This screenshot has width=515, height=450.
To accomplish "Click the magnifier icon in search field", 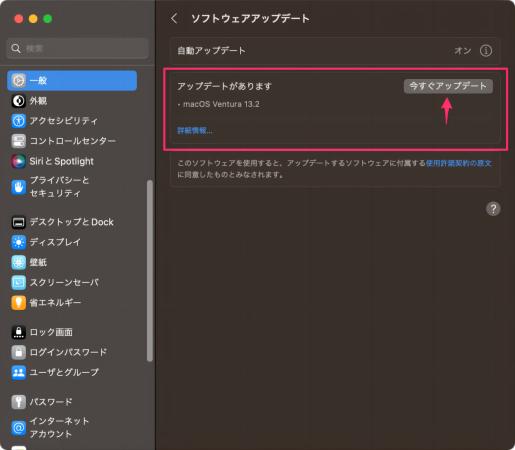I will 16,48.
